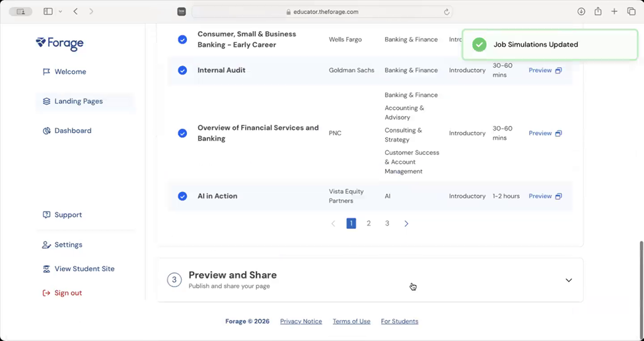644x341 pixels.
Task: Click the Forage logo
Action: point(59,44)
